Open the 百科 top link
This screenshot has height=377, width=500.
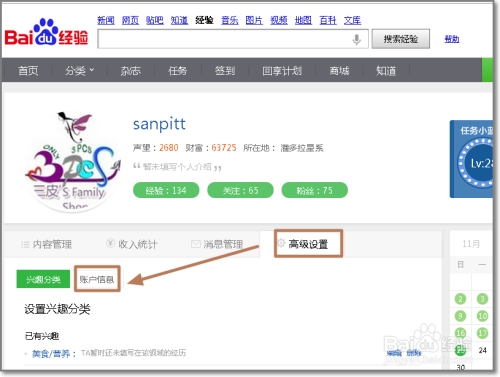click(328, 20)
